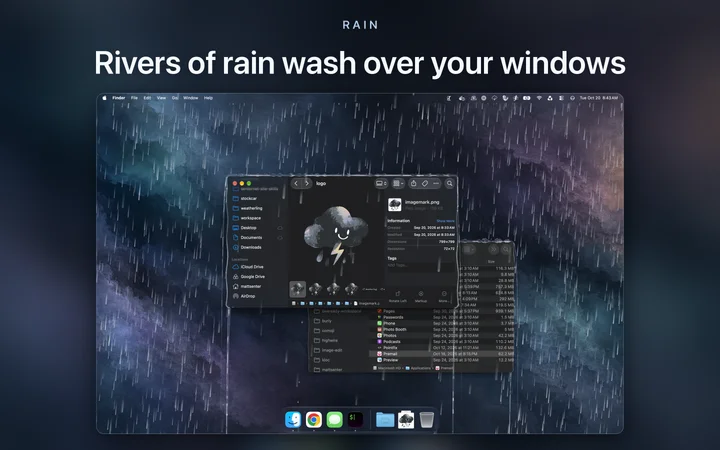Viewport: 720px width, 450px height.
Task: Open the rain cloud app in the Dock
Action: 406,419
